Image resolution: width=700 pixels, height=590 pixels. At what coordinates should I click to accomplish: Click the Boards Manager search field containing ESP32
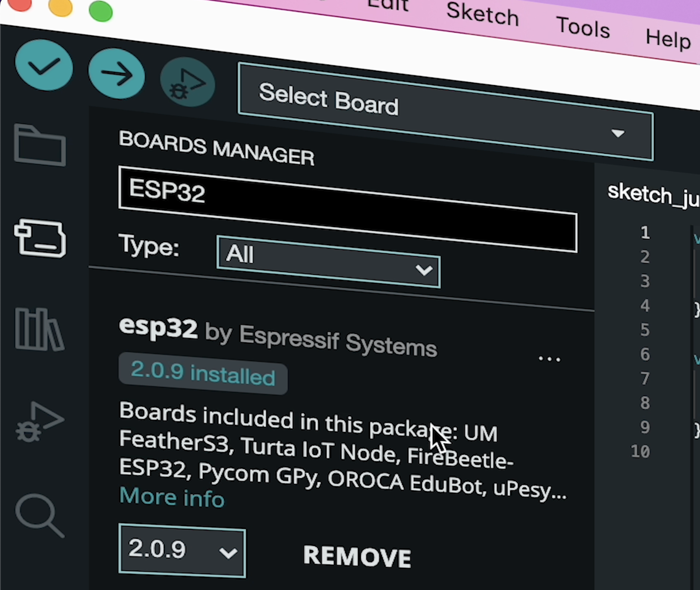[348, 209]
